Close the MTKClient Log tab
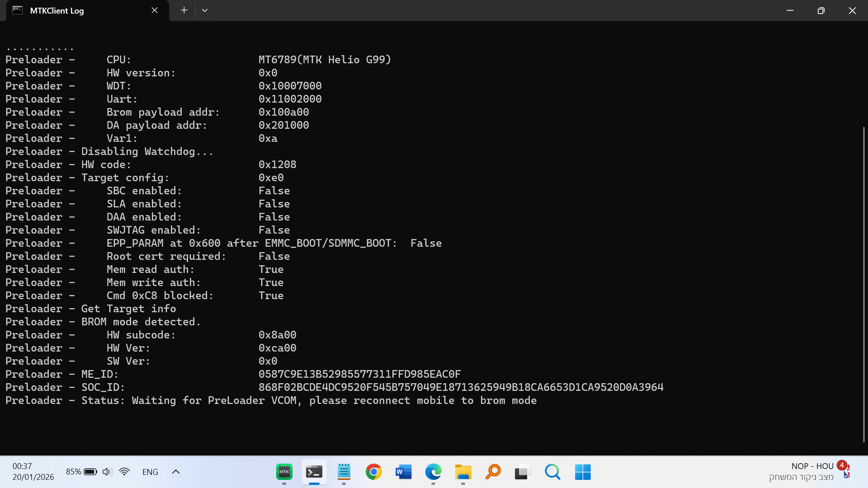 point(155,10)
